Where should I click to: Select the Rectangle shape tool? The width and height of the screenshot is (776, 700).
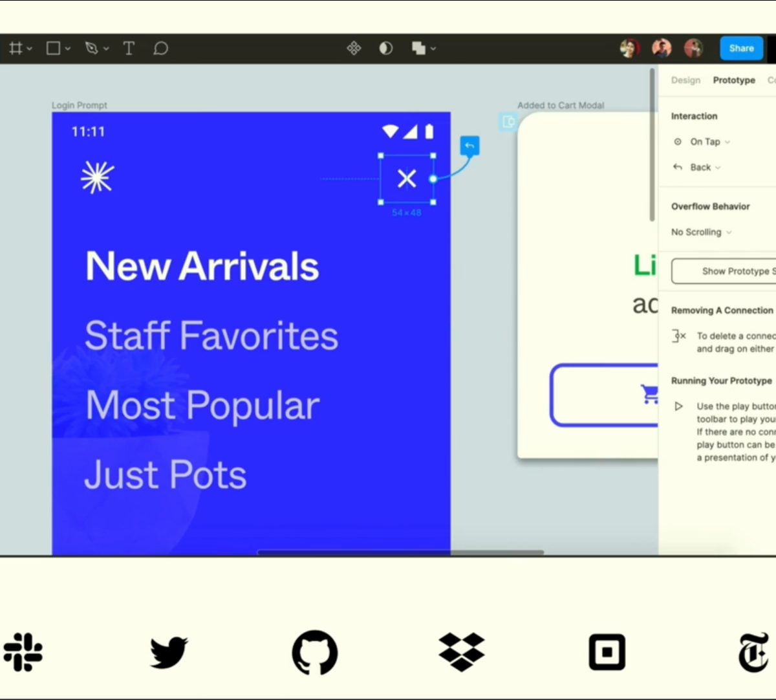(54, 49)
